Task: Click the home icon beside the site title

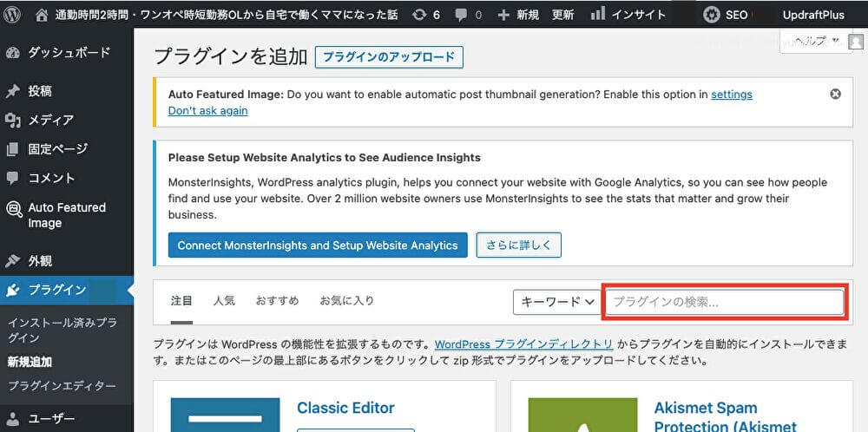Action: coord(42,15)
